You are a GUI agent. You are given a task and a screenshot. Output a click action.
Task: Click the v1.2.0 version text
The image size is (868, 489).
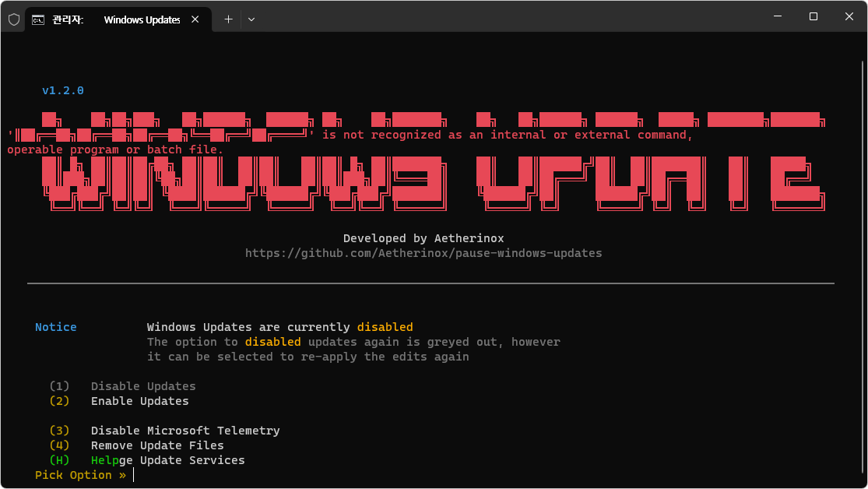tap(62, 90)
